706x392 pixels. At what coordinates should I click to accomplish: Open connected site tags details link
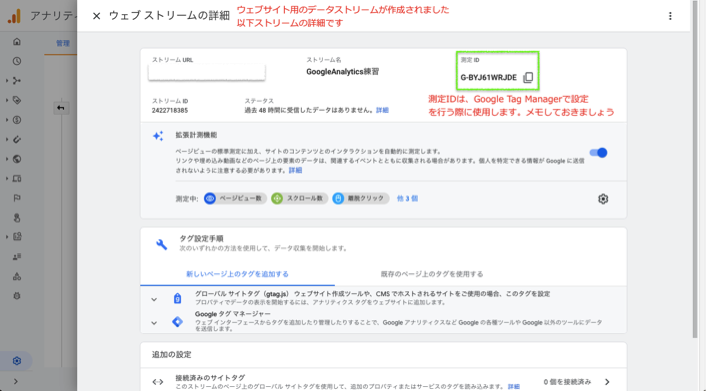click(x=514, y=387)
